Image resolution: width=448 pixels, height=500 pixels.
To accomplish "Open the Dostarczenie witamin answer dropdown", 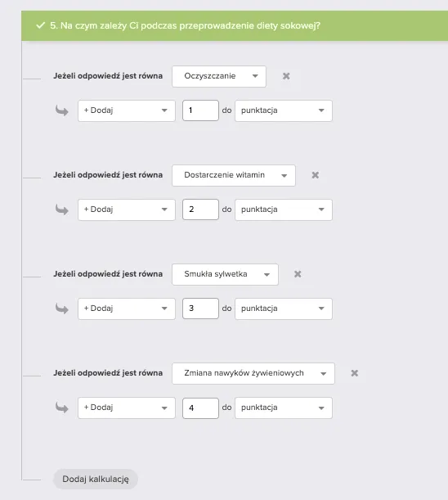I will click(234, 175).
